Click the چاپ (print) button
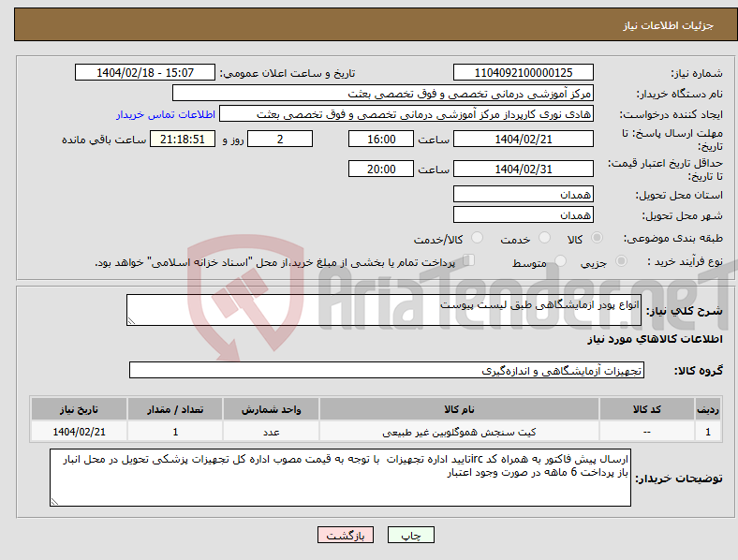 pos(410,535)
